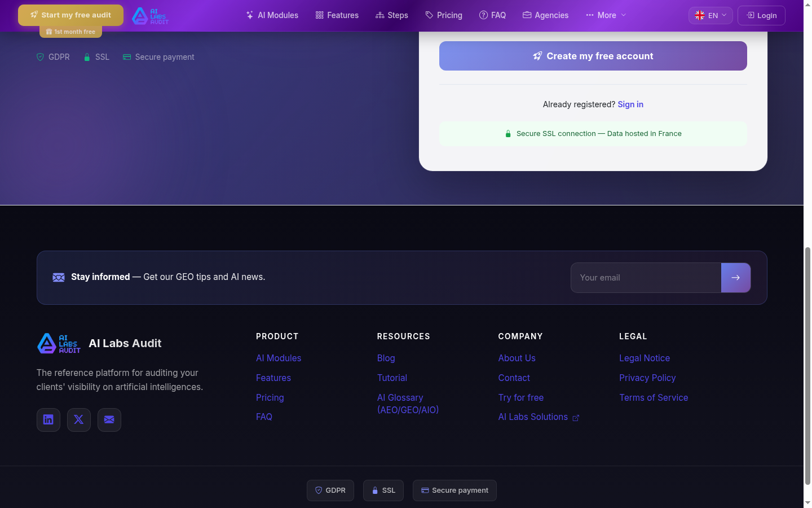The image size is (812, 508).
Task: Click the SSL lock badge in footer
Action: tap(383, 491)
